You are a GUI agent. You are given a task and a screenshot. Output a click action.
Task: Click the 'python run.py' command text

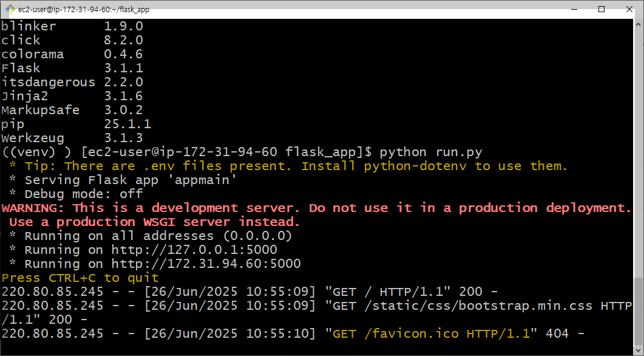coord(430,152)
